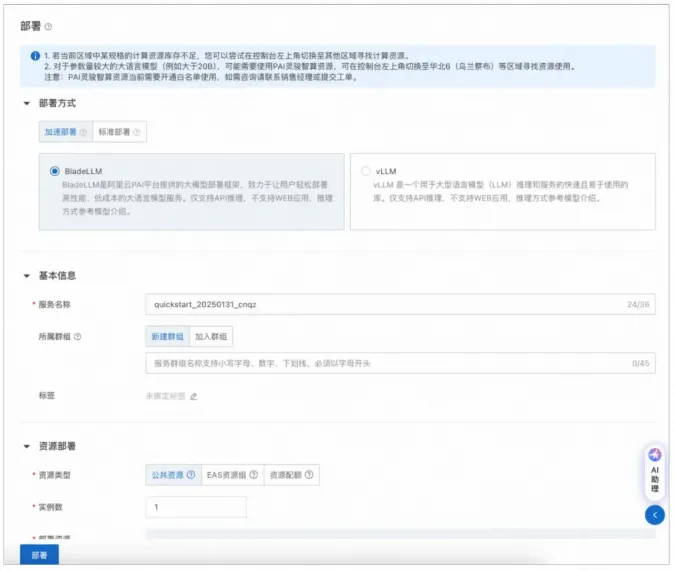Select the vLLM radio button
674x571 pixels.
tap(365, 171)
